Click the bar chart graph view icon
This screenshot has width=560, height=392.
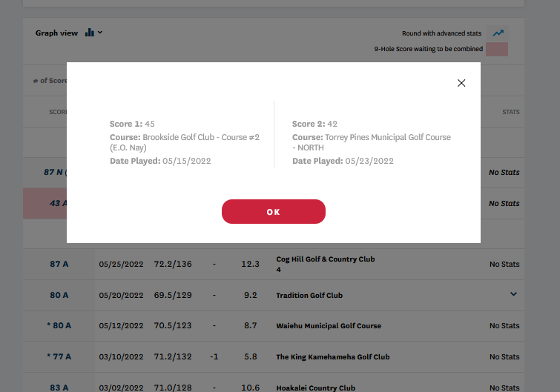click(x=90, y=33)
